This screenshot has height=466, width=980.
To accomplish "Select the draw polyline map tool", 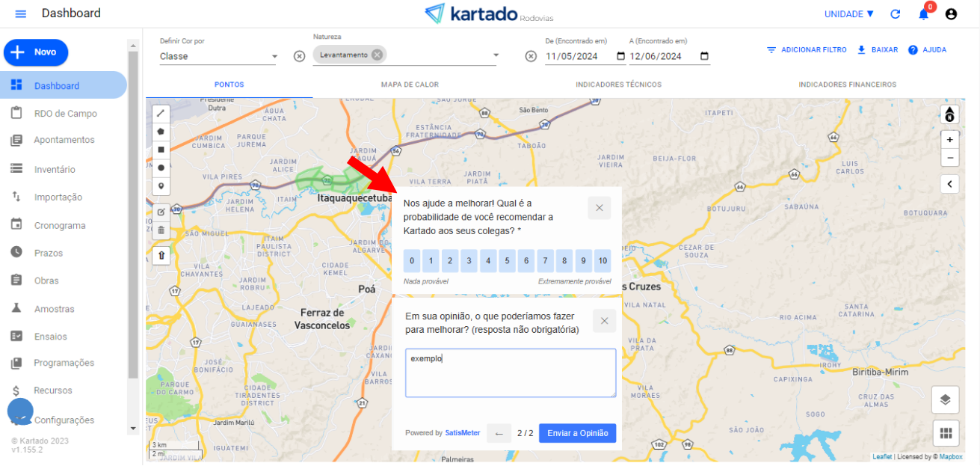I will tap(161, 114).
